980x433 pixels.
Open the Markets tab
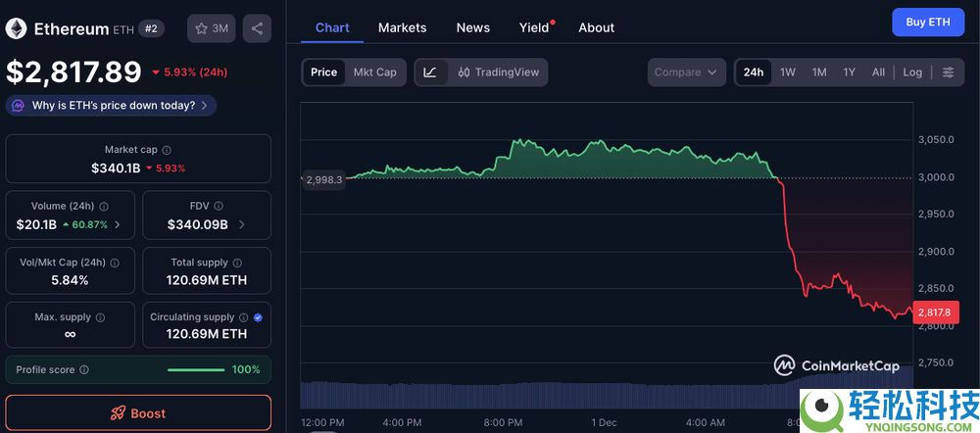click(x=403, y=27)
